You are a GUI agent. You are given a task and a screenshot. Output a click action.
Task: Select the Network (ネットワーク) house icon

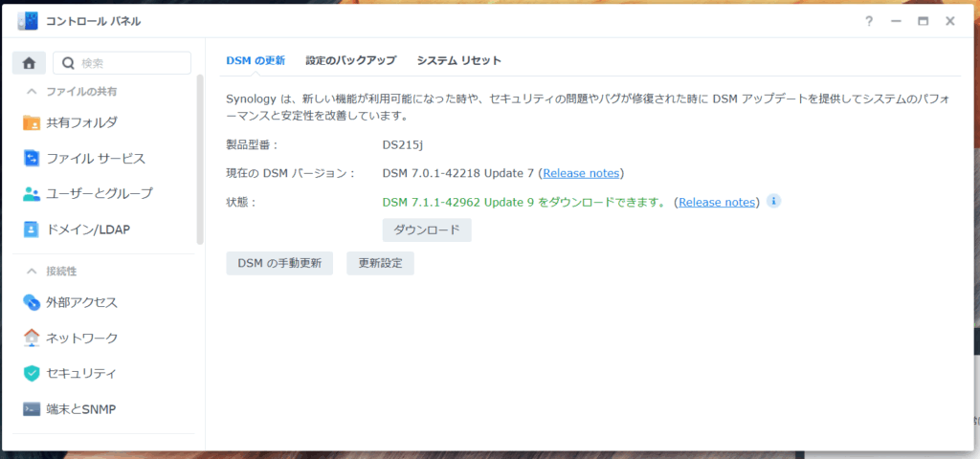[x=32, y=338]
